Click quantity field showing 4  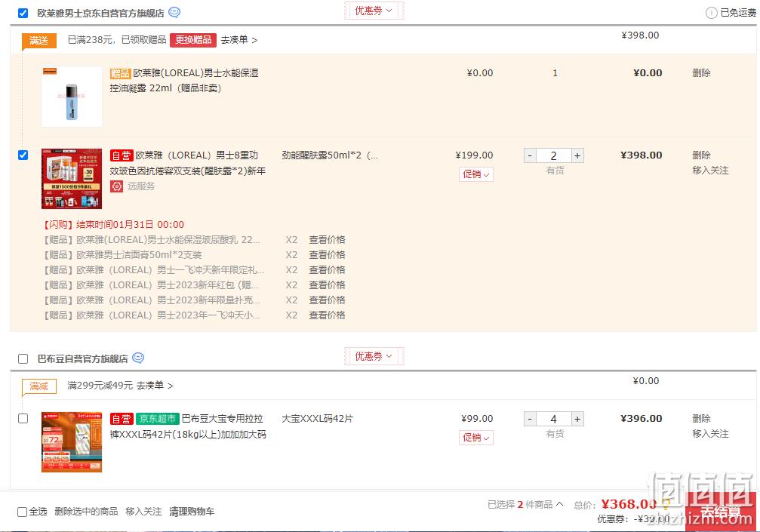(553, 419)
